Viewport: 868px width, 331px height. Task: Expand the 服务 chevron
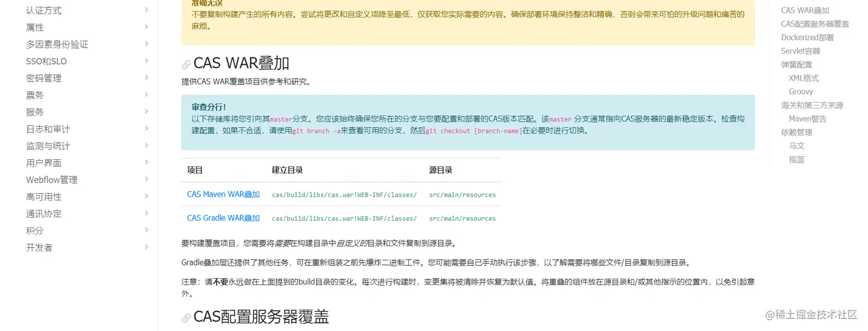pyautogui.click(x=147, y=111)
